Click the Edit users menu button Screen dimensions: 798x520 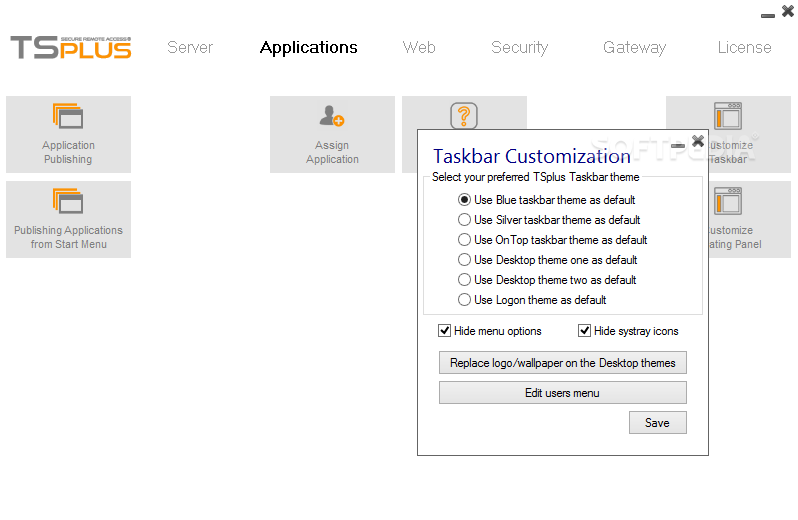(563, 393)
